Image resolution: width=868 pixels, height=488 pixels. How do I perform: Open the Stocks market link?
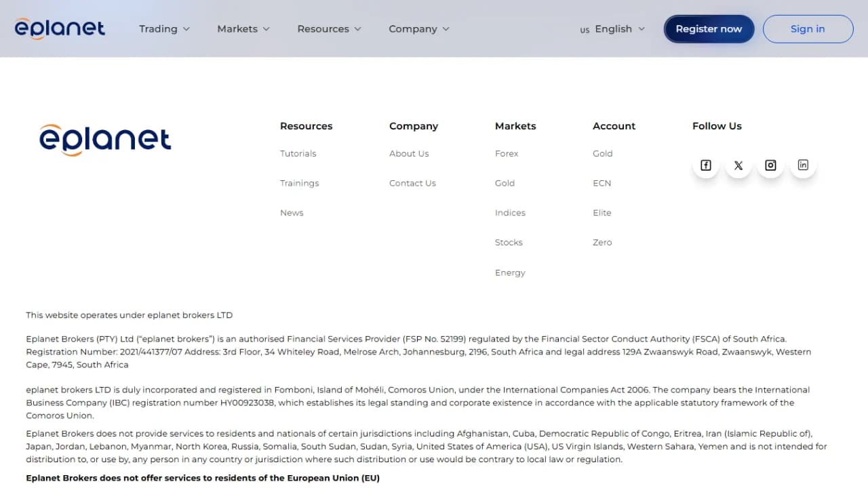pyautogui.click(x=509, y=243)
